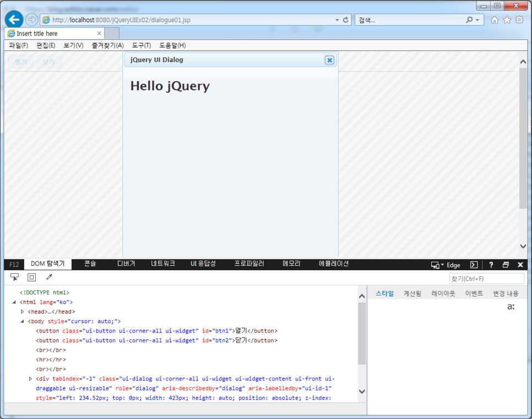
Task: Click the page scrollbar up arrow
Action: click(x=523, y=62)
